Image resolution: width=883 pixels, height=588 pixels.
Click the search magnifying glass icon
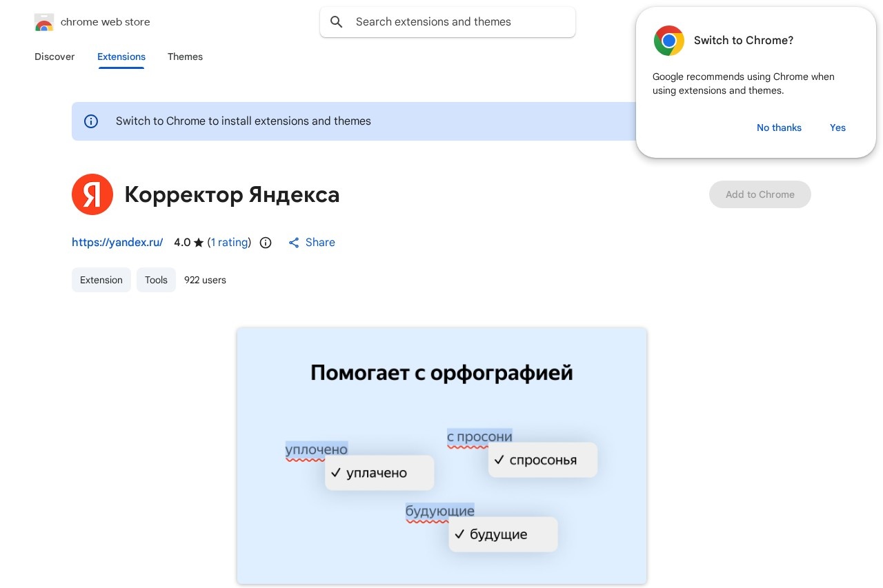(337, 22)
